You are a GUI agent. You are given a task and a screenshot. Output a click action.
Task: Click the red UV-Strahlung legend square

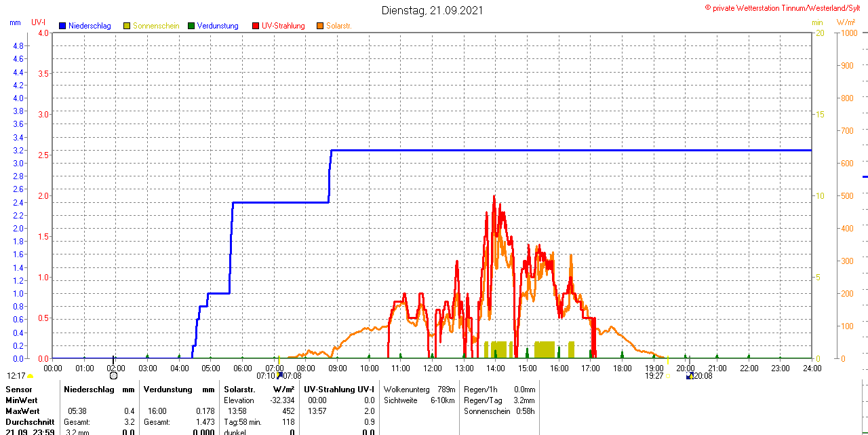256,26
